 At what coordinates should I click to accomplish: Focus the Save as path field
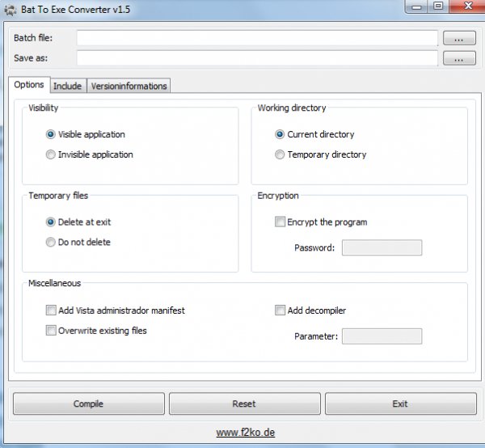(x=257, y=58)
